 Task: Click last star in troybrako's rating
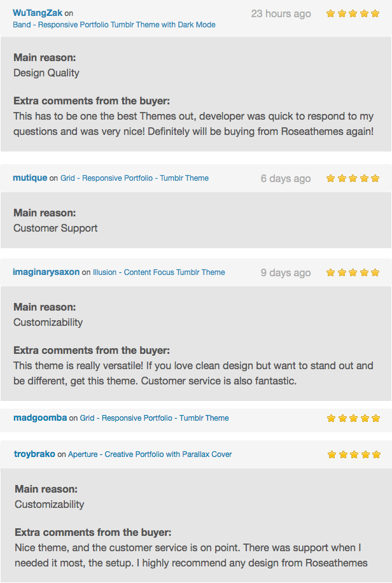(376, 455)
